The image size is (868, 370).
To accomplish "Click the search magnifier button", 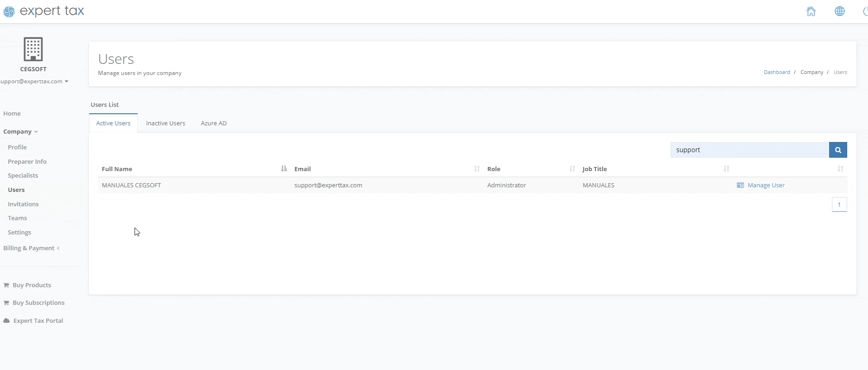I will point(837,150).
